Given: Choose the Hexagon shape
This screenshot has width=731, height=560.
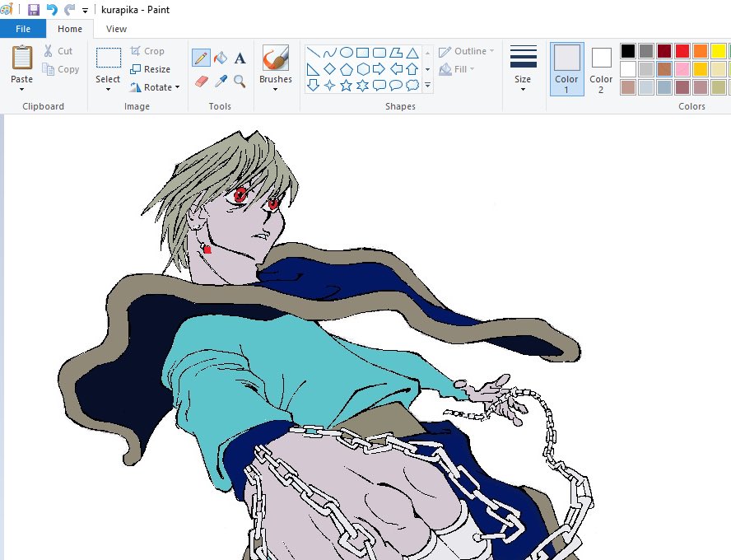Looking at the screenshot, I should pos(362,69).
